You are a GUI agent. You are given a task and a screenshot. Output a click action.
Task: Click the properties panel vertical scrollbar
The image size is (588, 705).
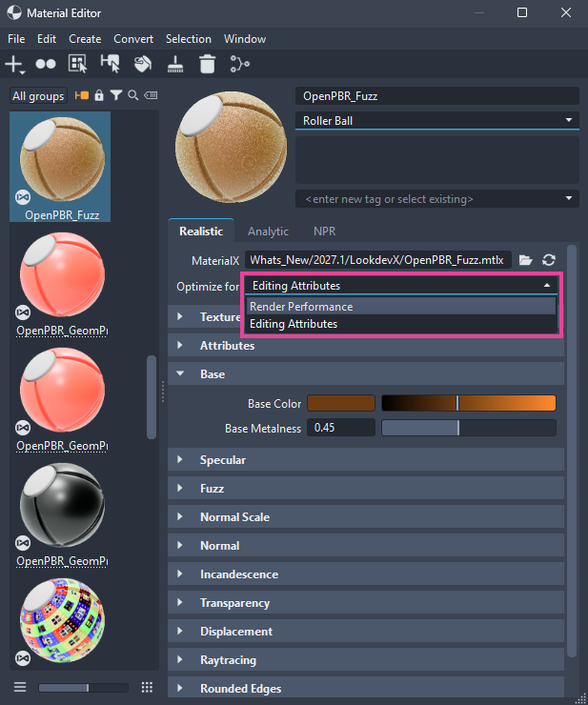572,451
